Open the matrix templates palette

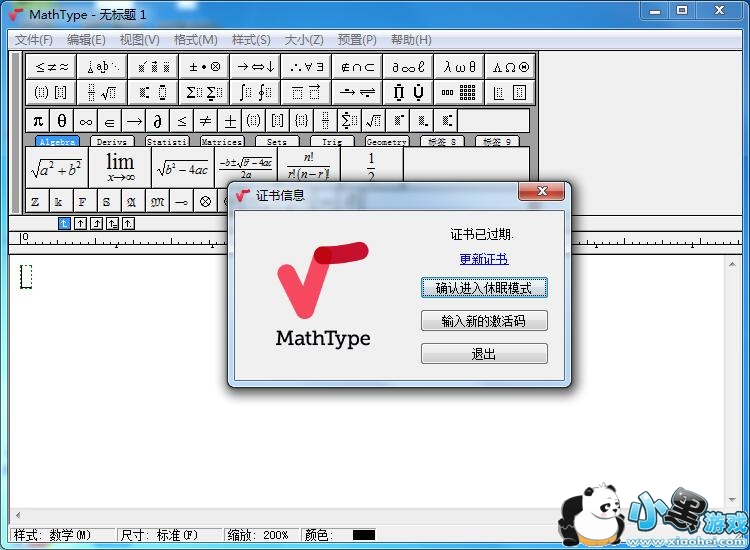[459, 92]
